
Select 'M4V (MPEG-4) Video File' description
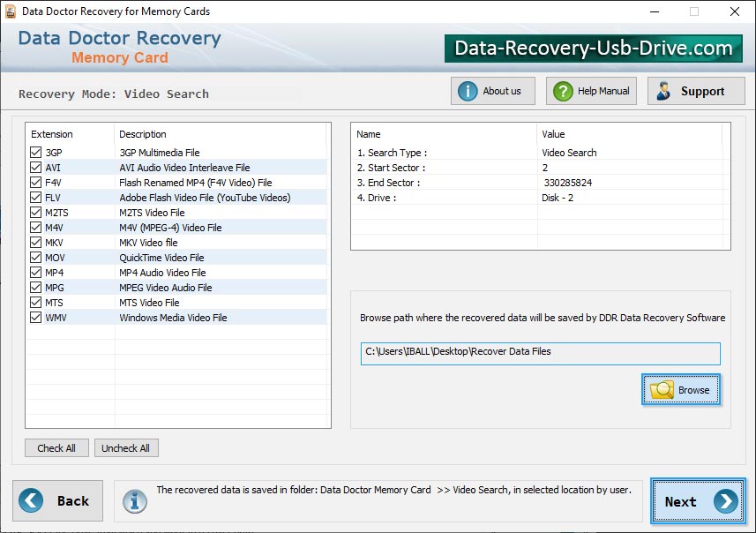pyautogui.click(x=170, y=227)
